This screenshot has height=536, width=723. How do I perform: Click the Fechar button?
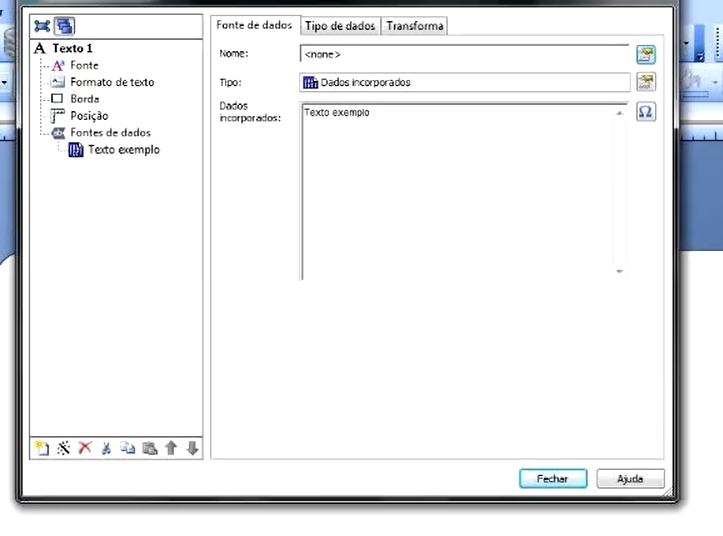(553, 479)
